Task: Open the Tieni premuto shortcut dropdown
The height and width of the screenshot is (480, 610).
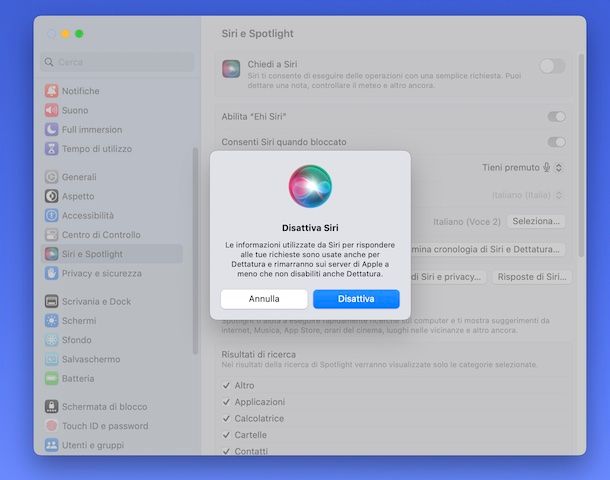Action: click(x=522, y=167)
